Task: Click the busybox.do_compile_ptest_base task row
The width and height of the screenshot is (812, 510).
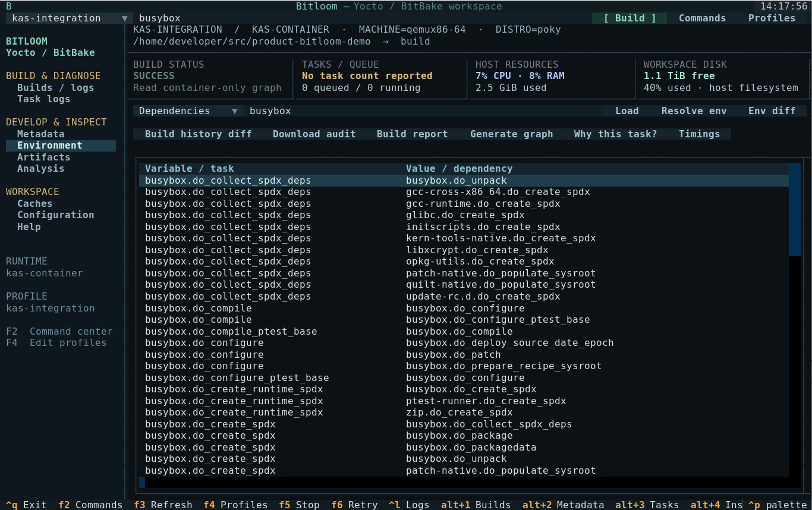Action: tap(464, 331)
